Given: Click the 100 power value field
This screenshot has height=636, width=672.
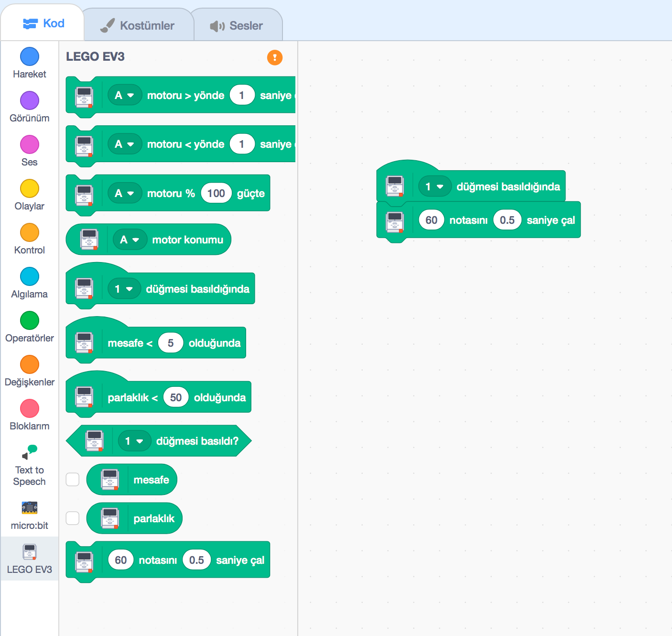Looking at the screenshot, I should [x=216, y=193].
